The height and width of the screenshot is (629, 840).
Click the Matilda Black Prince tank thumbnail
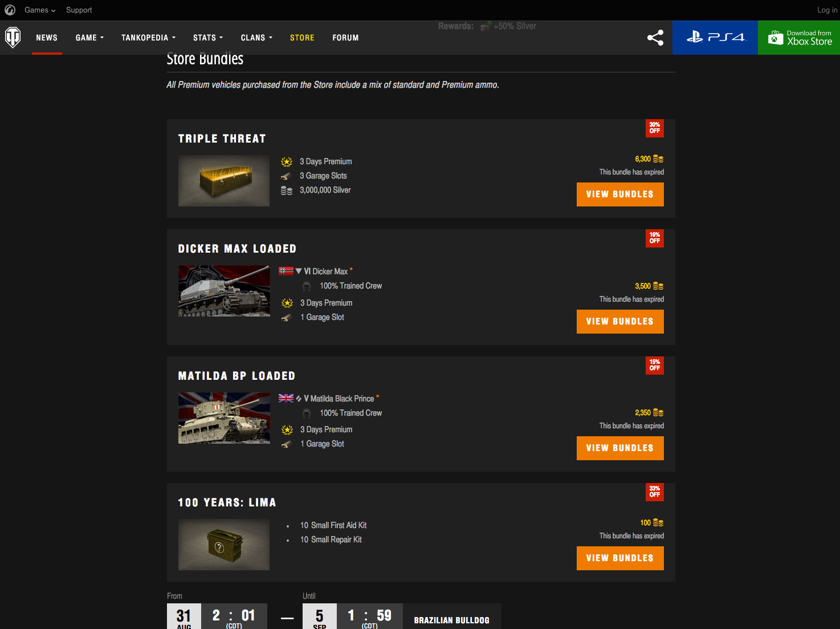[224, 418]
